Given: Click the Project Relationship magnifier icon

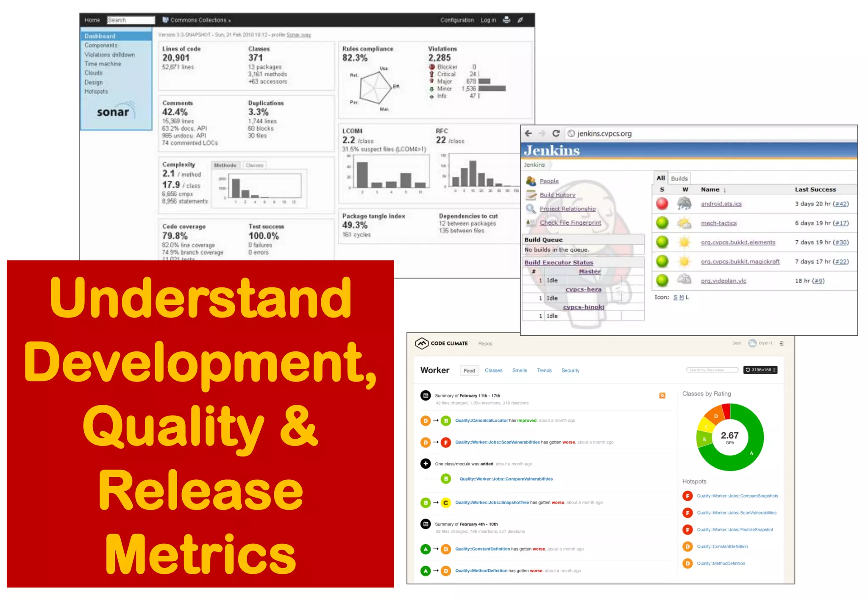Looking at the screenshot, I should pos(531,209).
